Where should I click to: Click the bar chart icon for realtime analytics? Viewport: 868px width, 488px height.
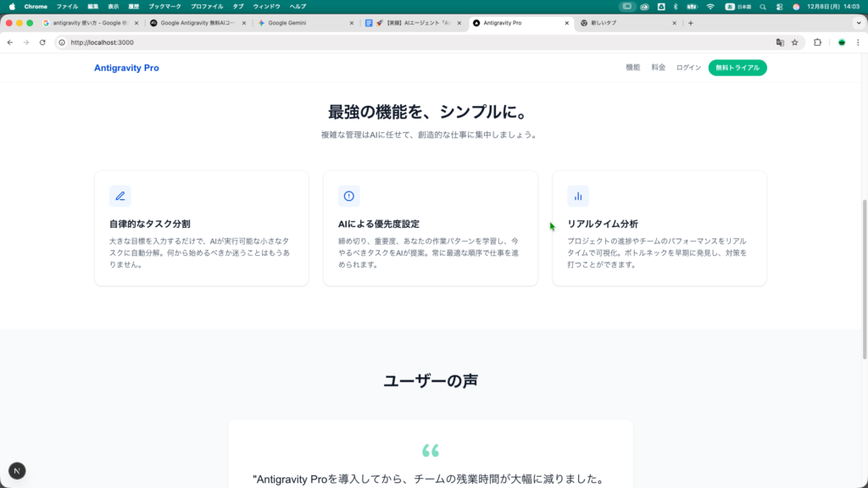(578, 196)
